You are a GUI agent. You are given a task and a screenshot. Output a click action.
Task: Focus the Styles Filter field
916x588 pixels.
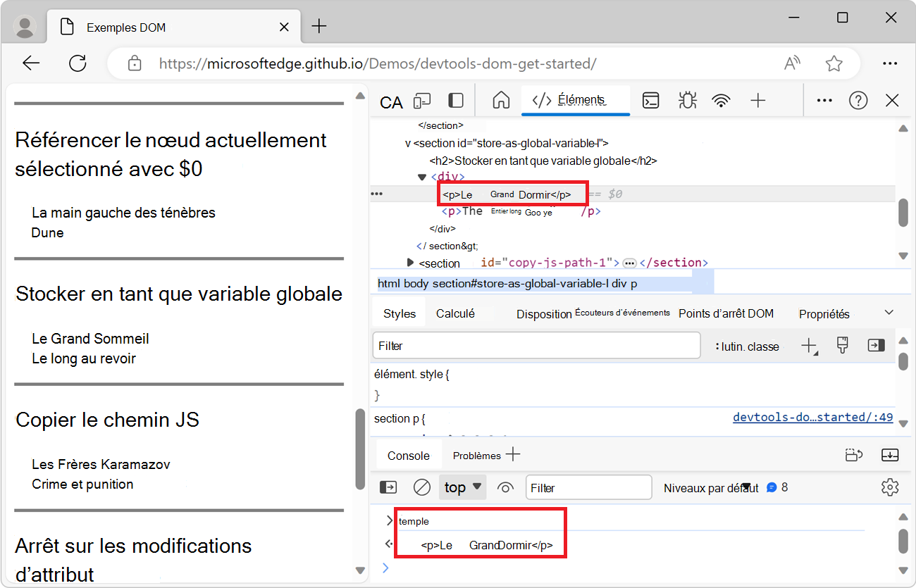coord(536,346)
